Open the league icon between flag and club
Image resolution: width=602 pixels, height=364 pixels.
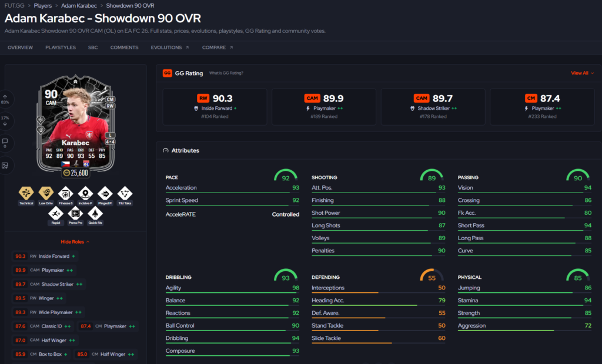(76, 164)
